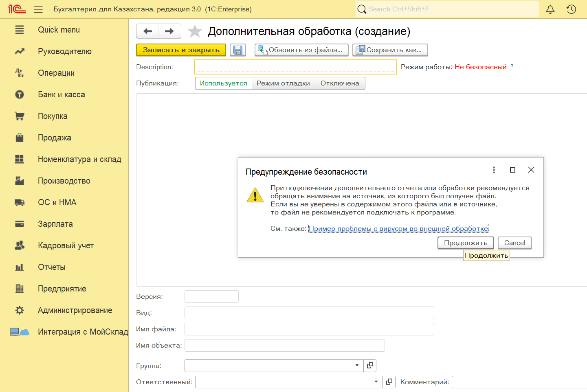Open the Администрирование section

pyautogui.click(x=75, y=310)
